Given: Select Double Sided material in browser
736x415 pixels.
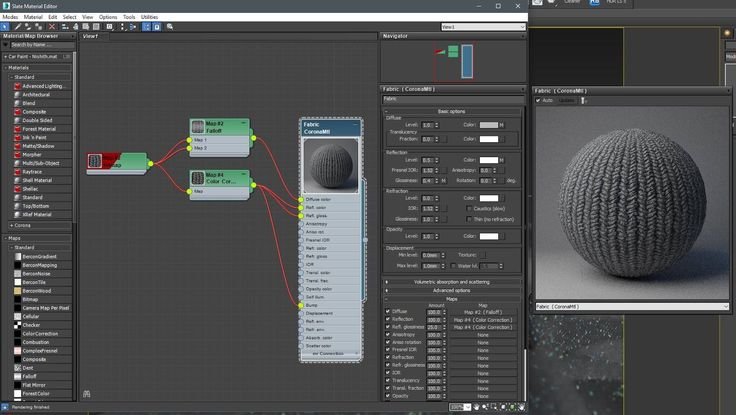Looking at the screenshot, I should point(37,120).
